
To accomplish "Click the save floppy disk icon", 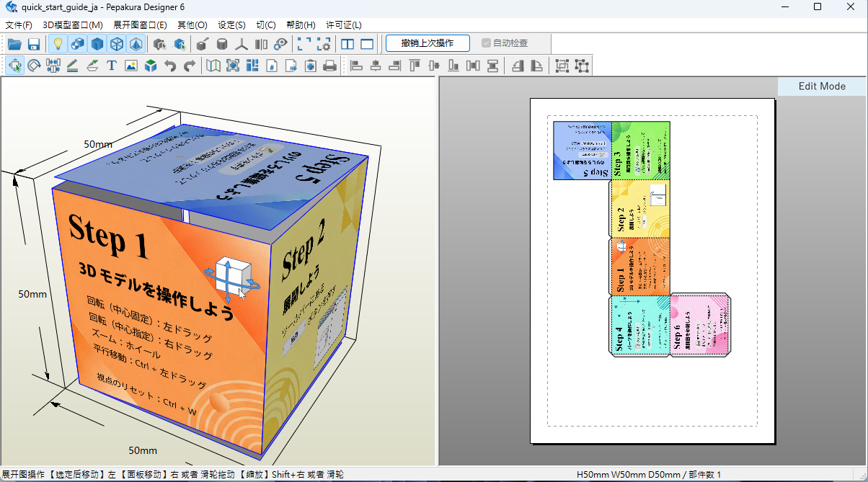I will coord(33,44).
